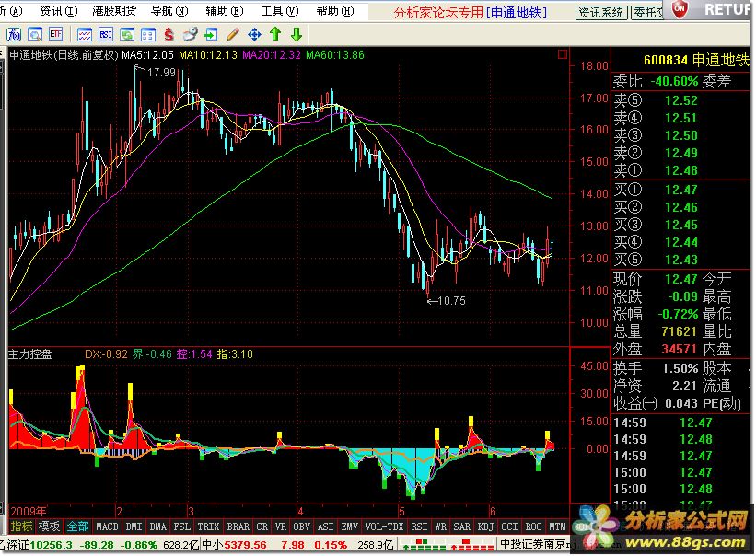Switch to the TRIX indicator tab
756x556 pixels.
point(208,527)
